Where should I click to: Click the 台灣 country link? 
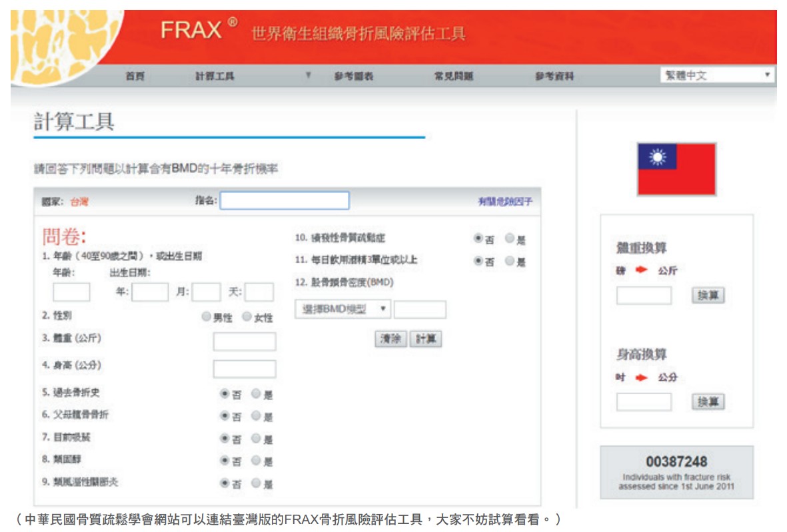pyautogui.click(x=79, y=202)
